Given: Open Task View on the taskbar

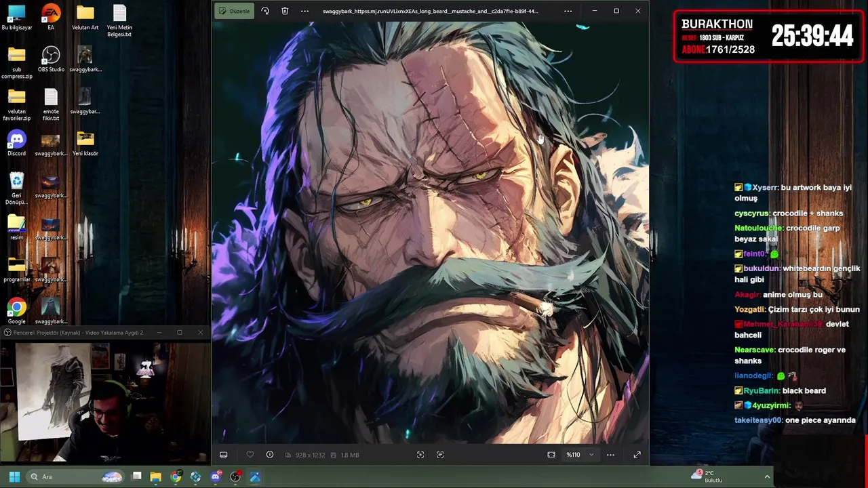Looking at the screenshot, I should (x=136, y=476).
